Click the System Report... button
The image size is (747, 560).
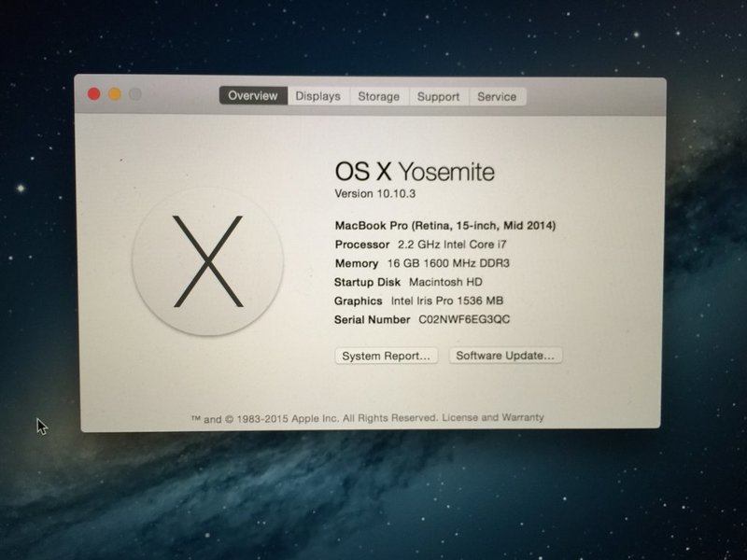click(386, 356)
